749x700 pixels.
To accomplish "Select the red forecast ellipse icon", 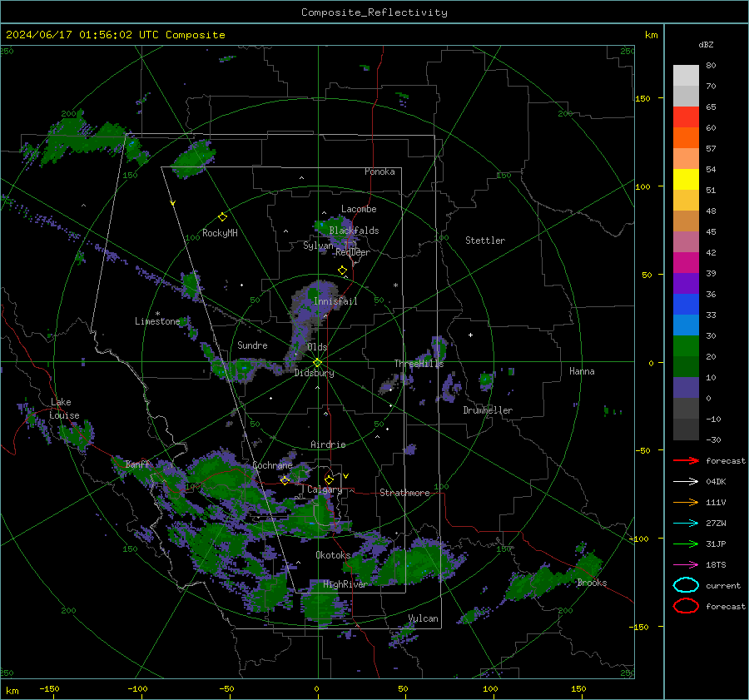I will coord(686,606).
